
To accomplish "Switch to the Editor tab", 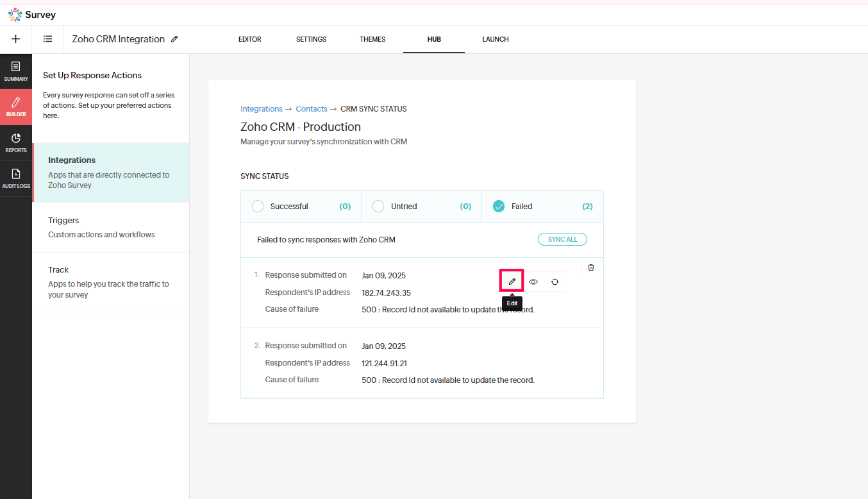I will 250,39.
